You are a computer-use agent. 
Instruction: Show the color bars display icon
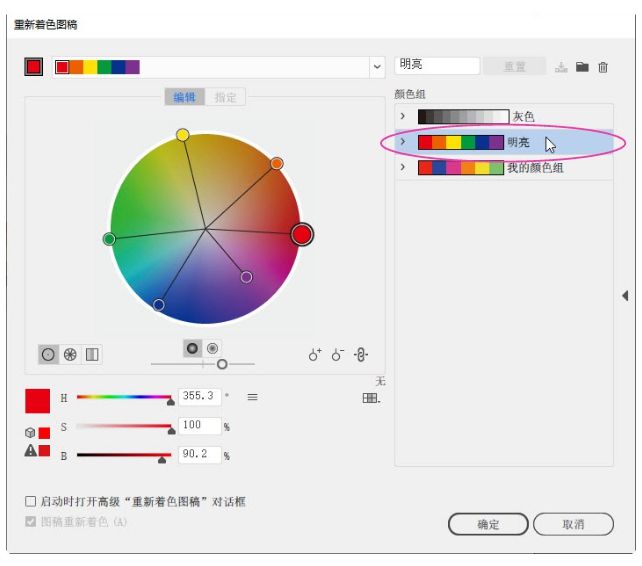(92, 354)
